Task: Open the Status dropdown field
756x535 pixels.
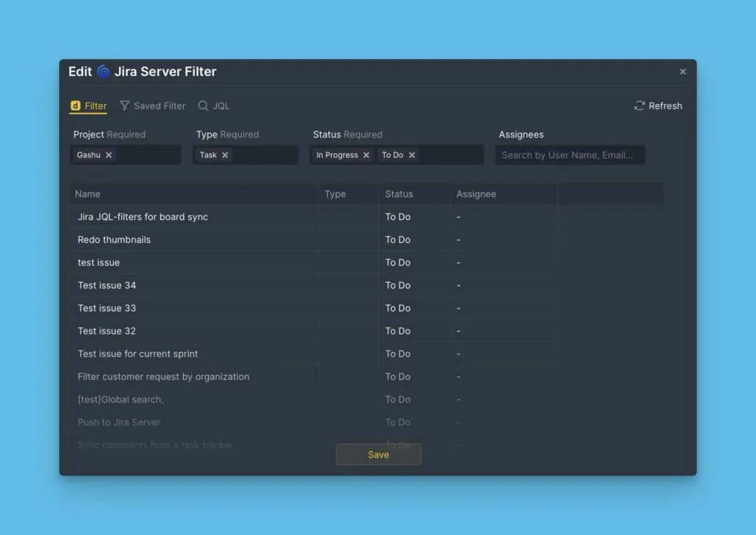Action: tap(450, 155)
